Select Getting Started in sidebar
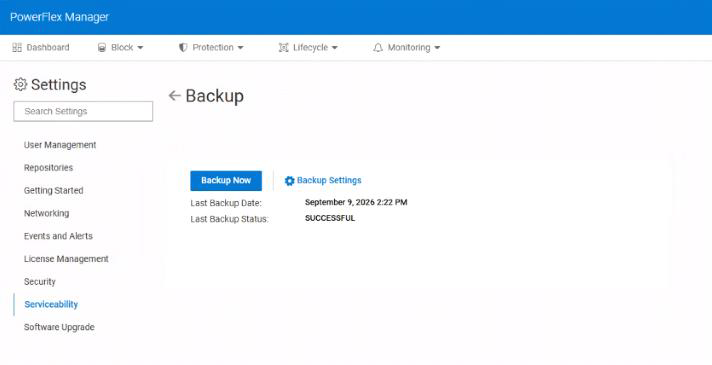The image size is (712, 365). coord(54,191)
